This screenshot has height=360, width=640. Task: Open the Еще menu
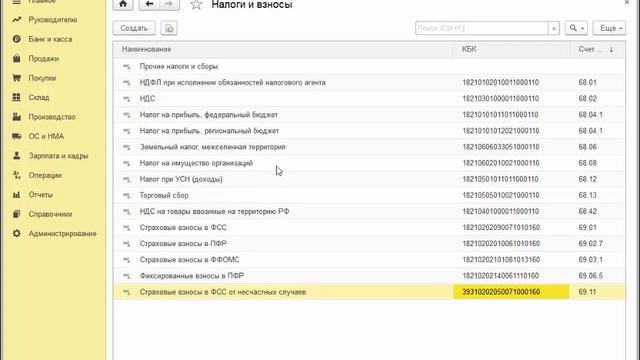pos(609,28)
